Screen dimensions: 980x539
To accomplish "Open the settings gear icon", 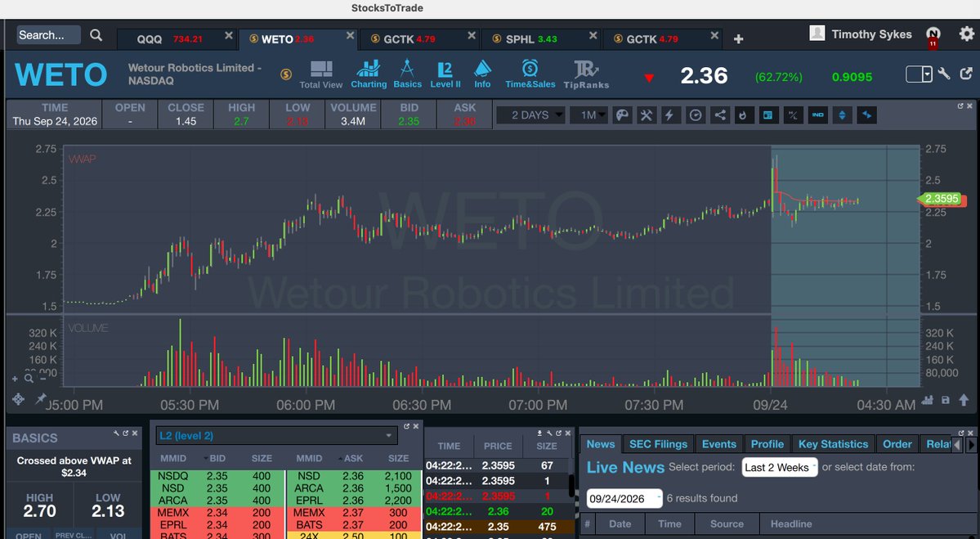I will (966, 34).
